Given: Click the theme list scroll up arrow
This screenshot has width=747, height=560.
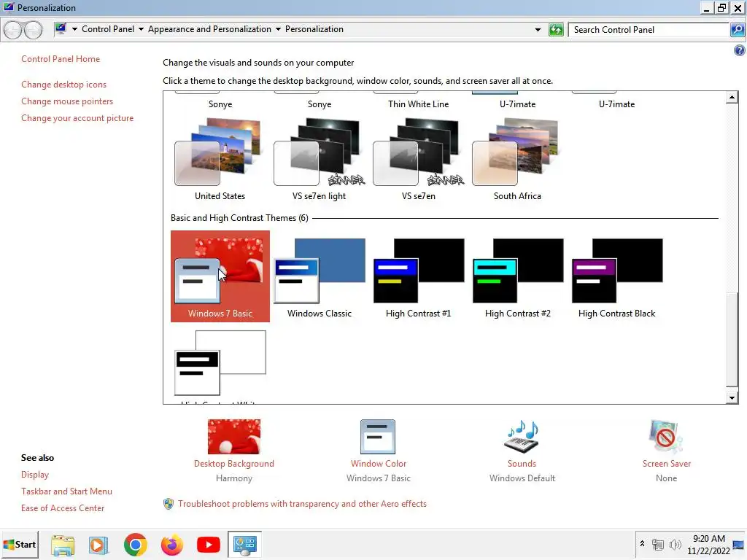Looking at the screenshot, I should coord(732,98).
